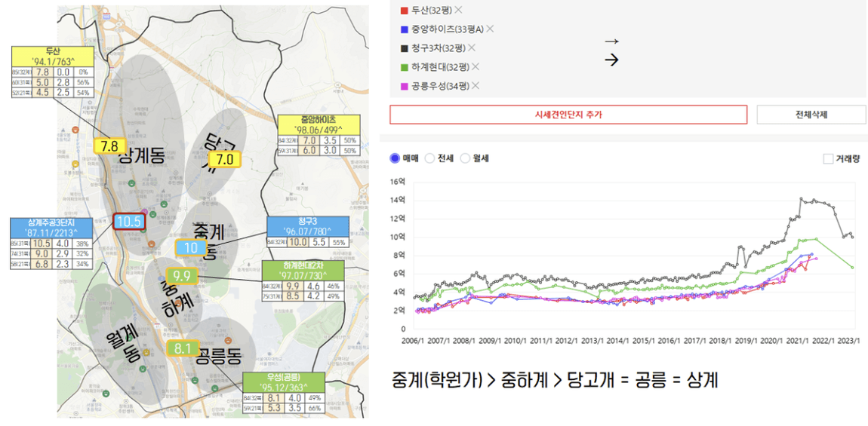Click the blue 10 marker at 중계동
Viewport: 868px width, 426px height.
point(191,247)
